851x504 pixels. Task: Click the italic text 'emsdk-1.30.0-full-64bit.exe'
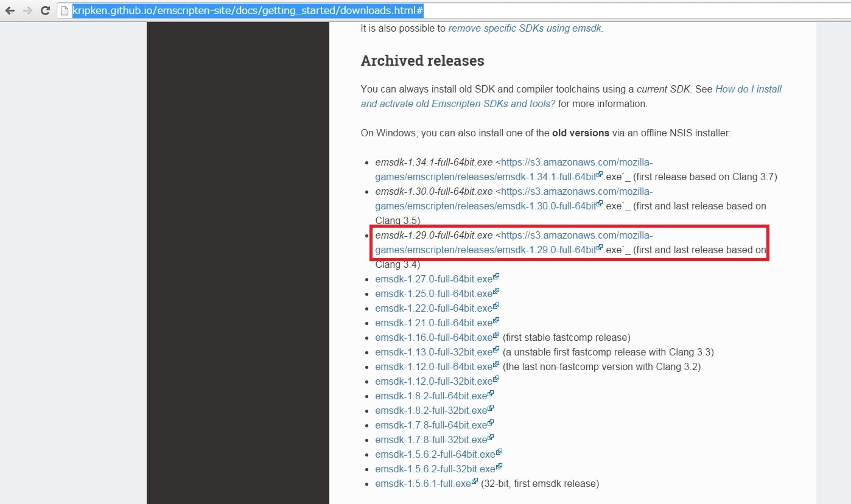(x=434, y=191)
